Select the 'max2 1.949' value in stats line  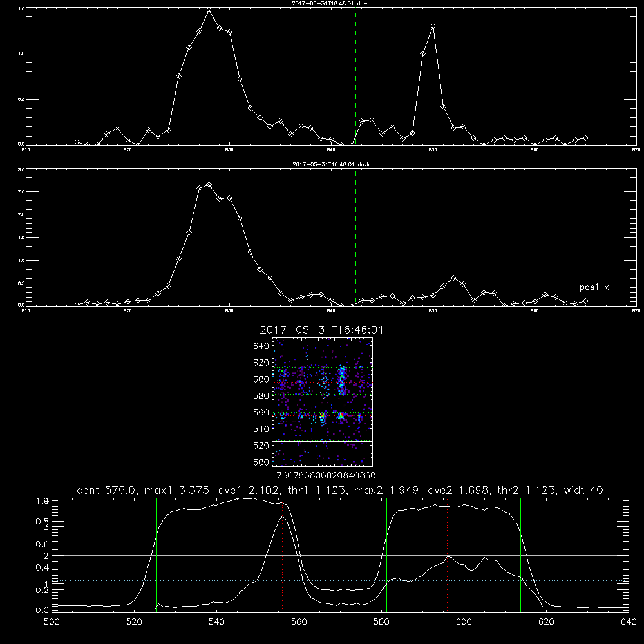click(385, 490)
